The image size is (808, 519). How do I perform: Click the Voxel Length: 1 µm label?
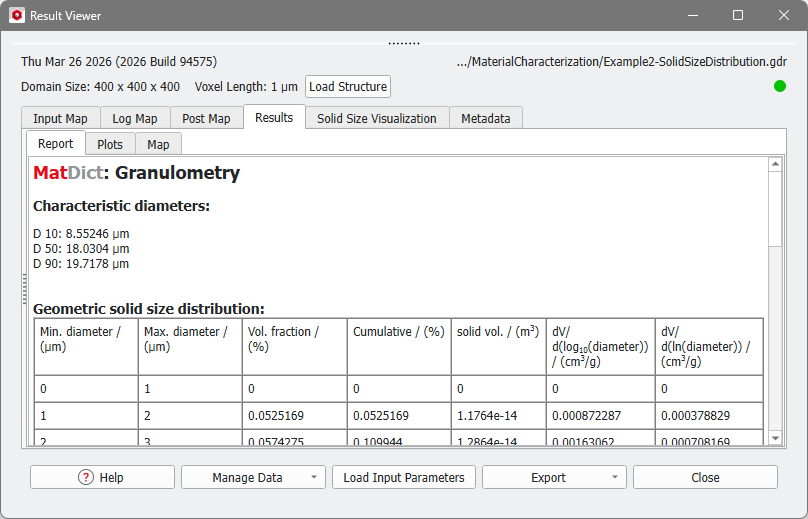point(246,87)
